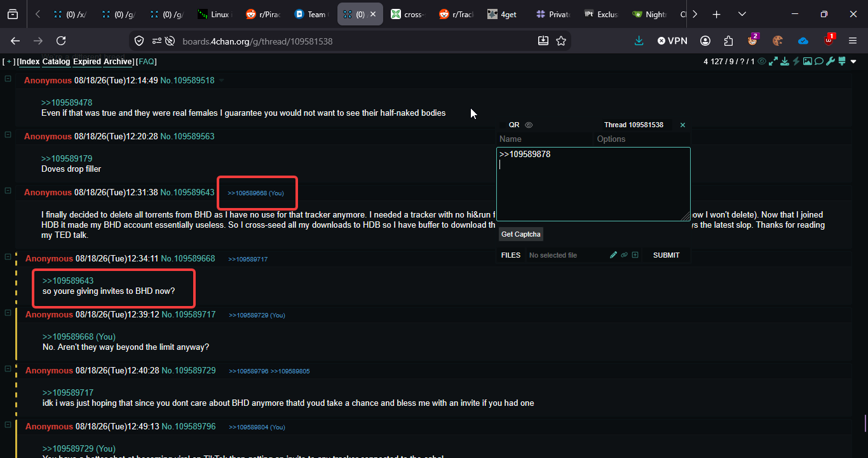Open the image gallery icon in the header

(808, 62)
